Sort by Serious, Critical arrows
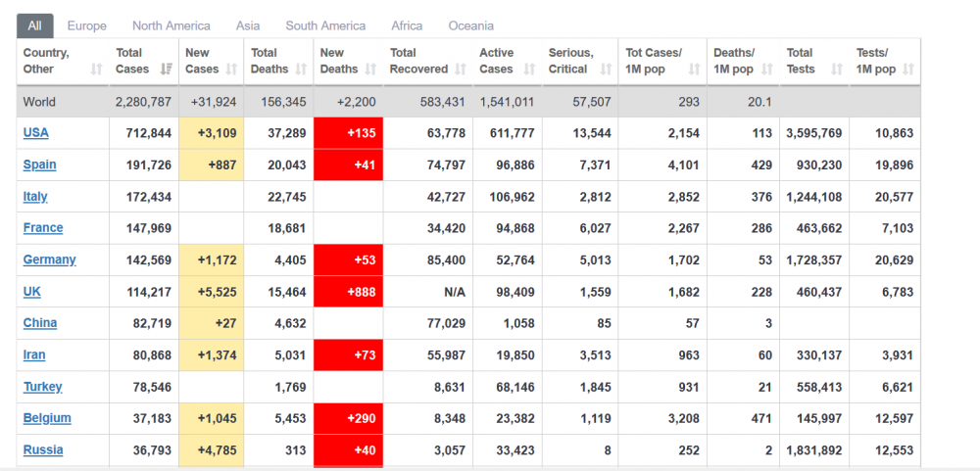The height and width of the screenshot is (471, 980). (x=607, y=70)
